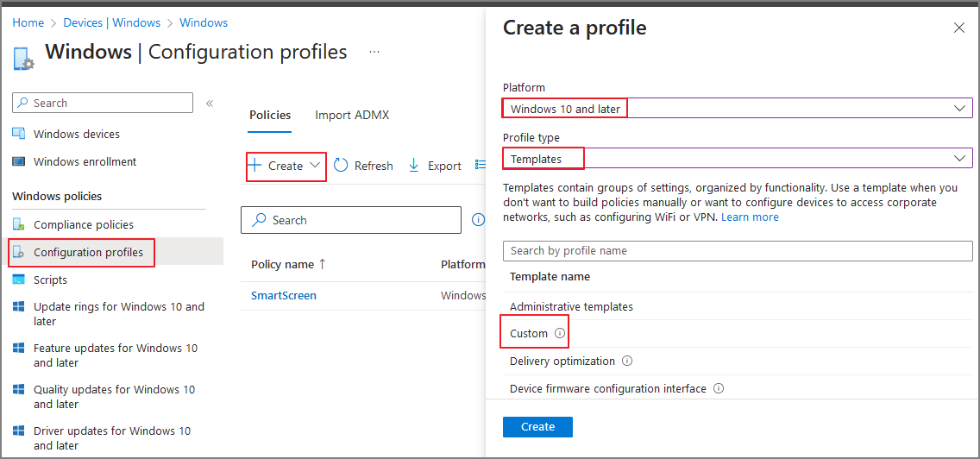Click the Windows breadcrumb link
This screenshot has width=980, height=459.
point(204,22)
